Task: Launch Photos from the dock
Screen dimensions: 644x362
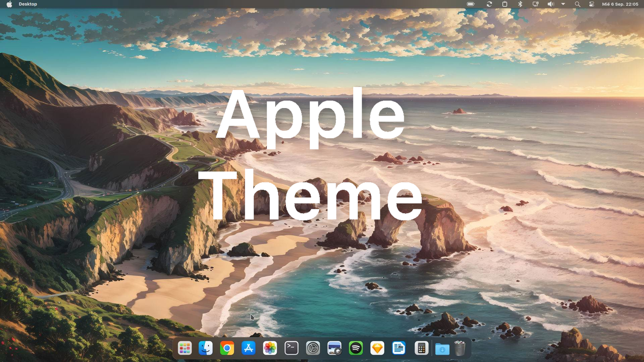Action: [x=270, y=348]
